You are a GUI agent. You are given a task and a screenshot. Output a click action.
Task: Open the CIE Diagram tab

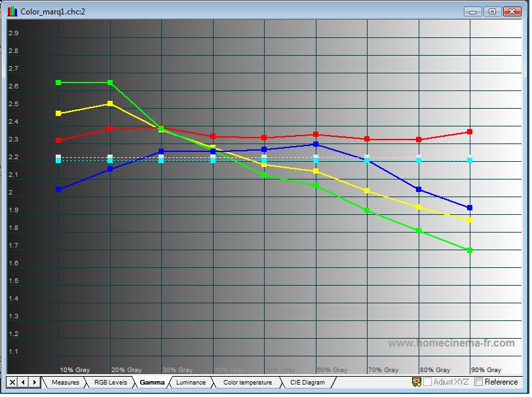tap(307, 383)
